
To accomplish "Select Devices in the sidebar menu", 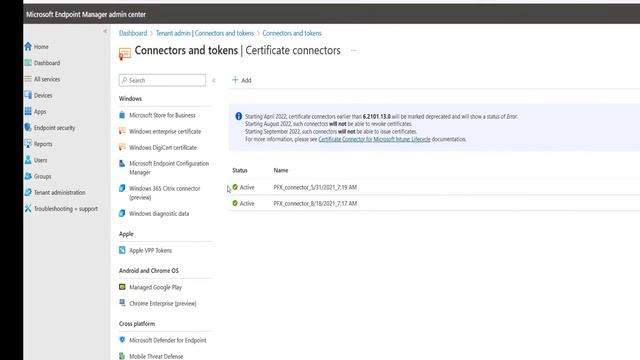I will (43, 95).
